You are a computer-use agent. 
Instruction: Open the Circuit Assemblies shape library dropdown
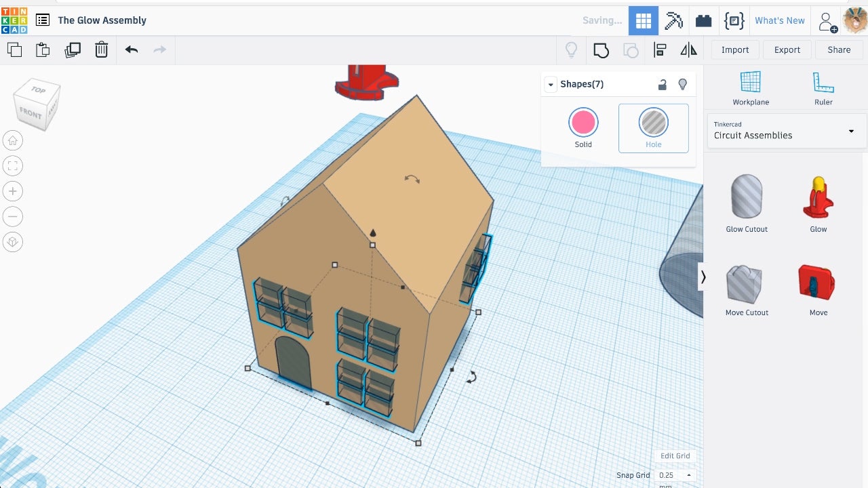coord(787,130)
